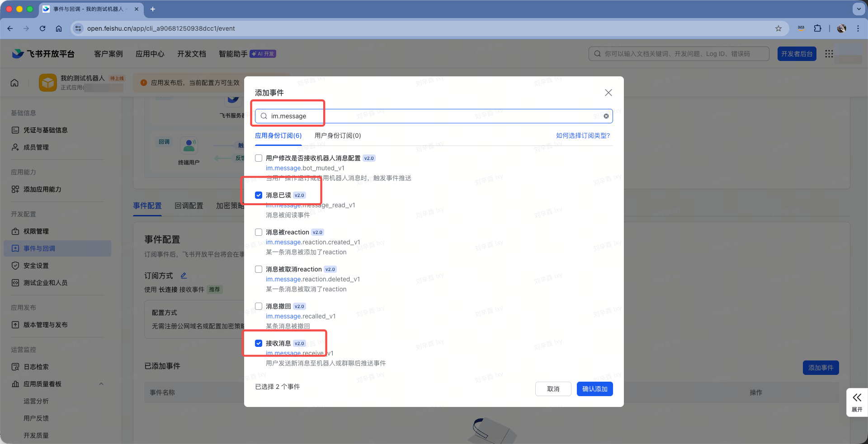Click the browser reload icon

[42, 28]
